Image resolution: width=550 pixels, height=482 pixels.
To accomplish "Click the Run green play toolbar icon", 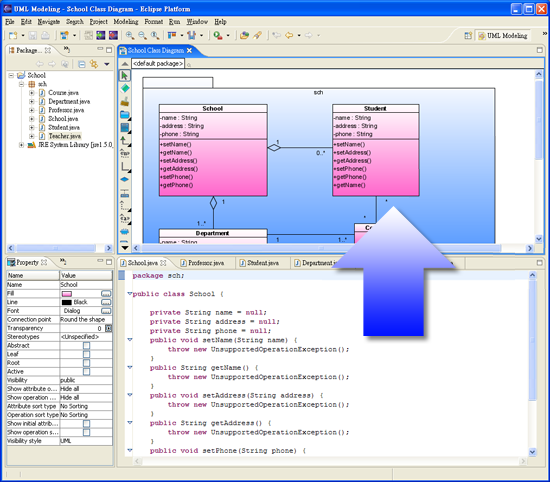I will coord(218,35).
